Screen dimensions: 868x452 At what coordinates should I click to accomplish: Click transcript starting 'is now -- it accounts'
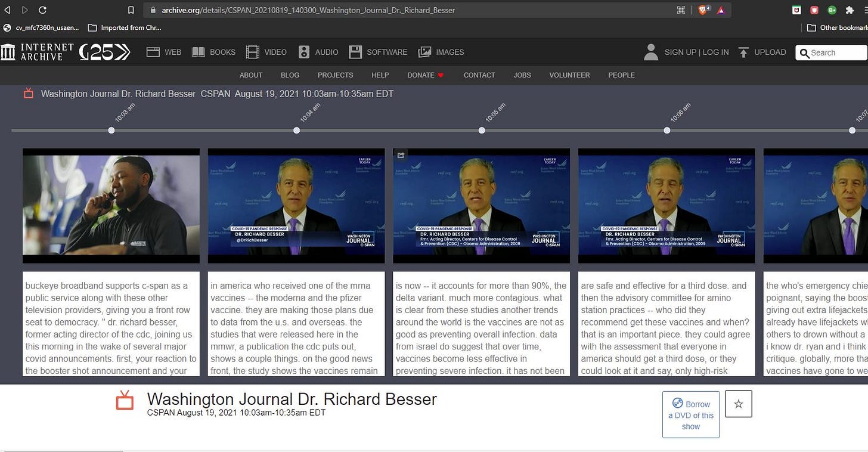[x=482, y=324]
